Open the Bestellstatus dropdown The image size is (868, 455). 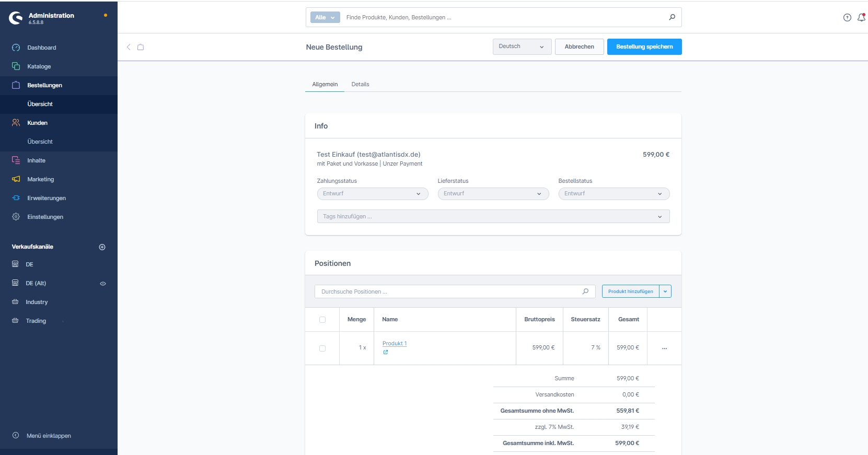click(x=614, y=194)
